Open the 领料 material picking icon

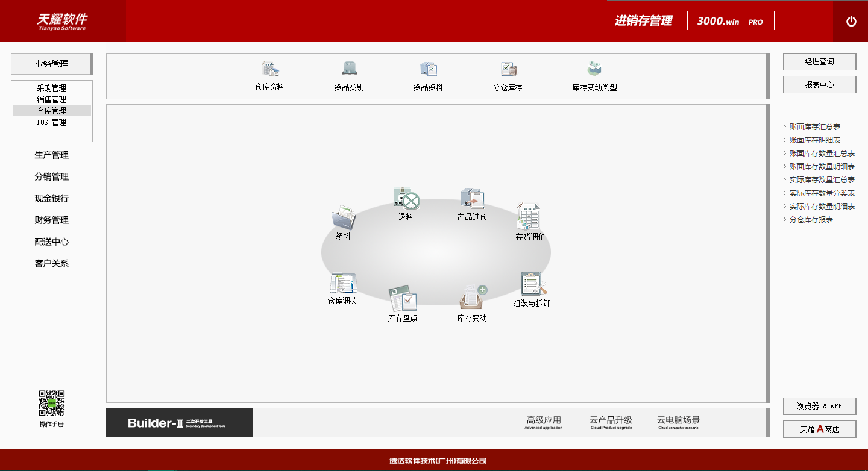[343, 217]
